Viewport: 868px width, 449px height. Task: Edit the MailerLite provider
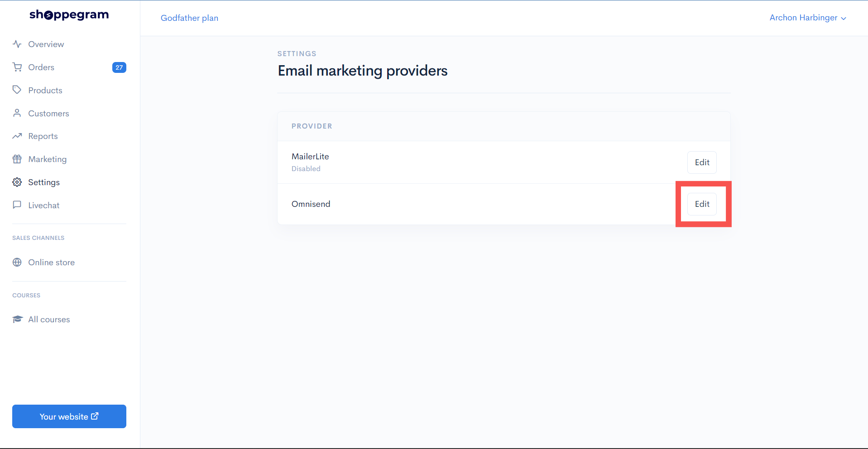702,162
